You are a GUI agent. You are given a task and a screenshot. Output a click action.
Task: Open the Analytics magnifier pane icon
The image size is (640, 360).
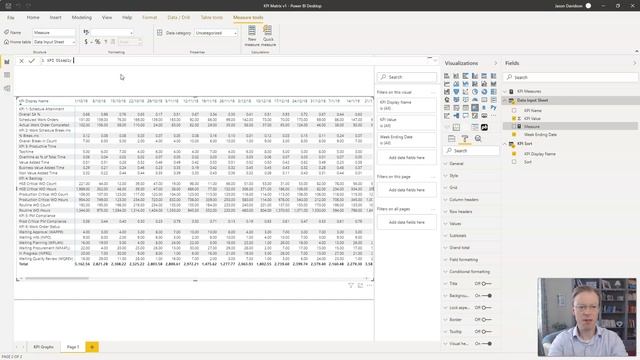click(478, 139)
